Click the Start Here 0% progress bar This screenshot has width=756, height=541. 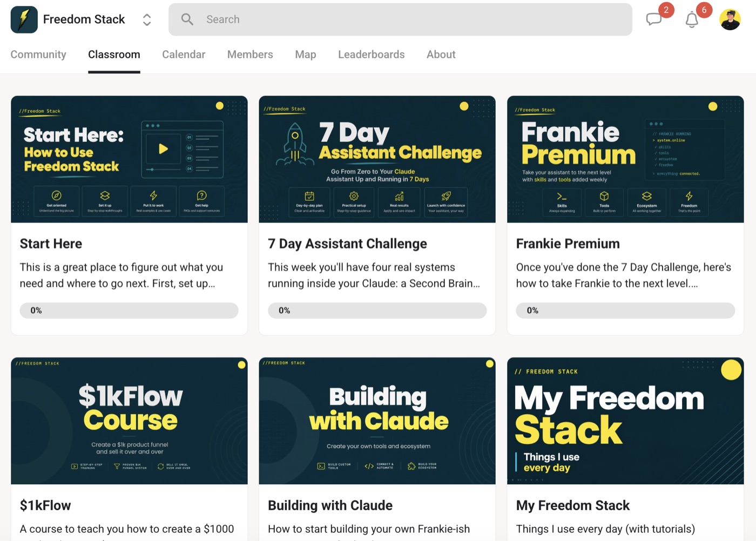tap(129, 310)
